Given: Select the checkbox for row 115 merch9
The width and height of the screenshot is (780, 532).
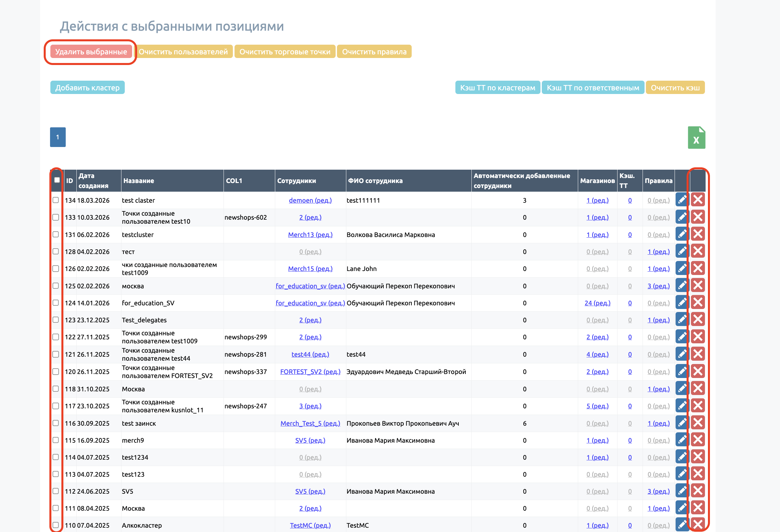Looking at the screenshot, I should coord(56,440).
